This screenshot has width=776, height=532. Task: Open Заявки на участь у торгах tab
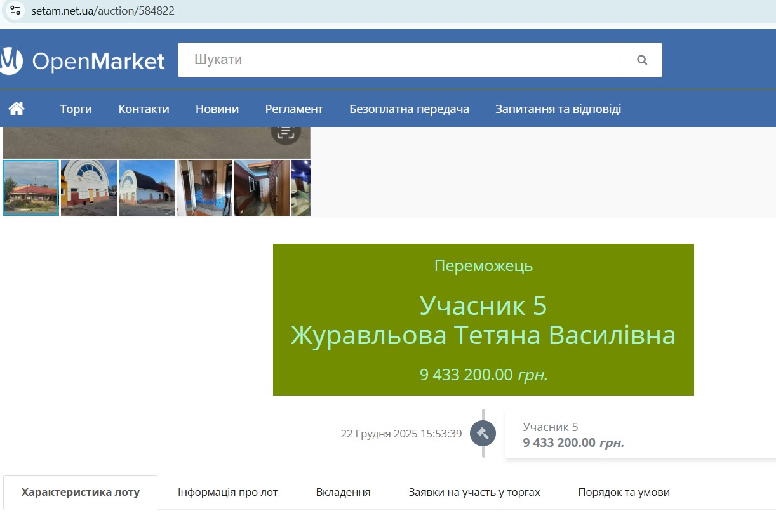tap(474, 493)
